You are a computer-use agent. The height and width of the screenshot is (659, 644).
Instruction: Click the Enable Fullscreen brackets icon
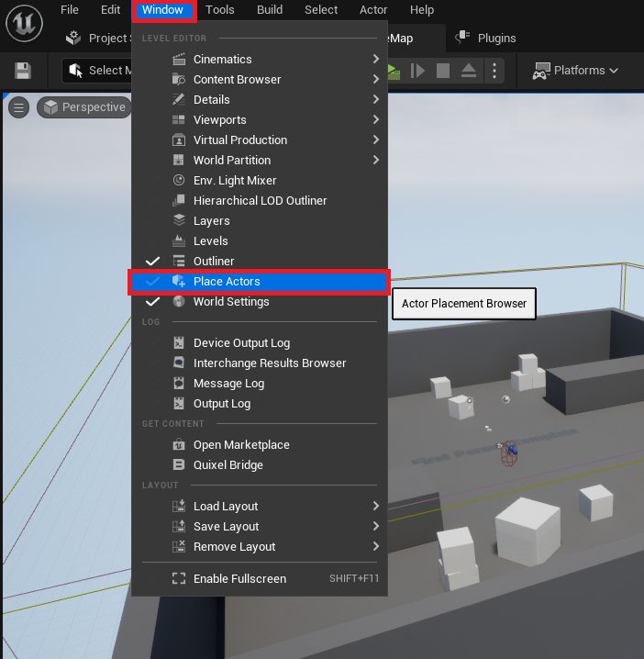[179, 578]
